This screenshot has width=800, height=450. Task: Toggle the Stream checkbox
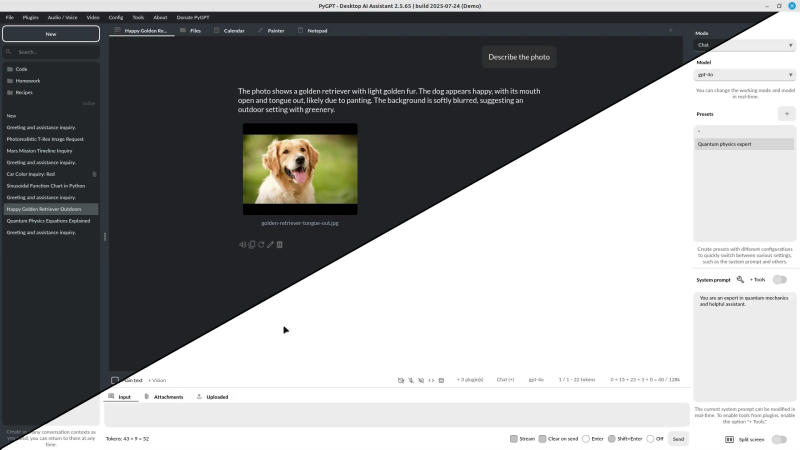tap(514, 439)
